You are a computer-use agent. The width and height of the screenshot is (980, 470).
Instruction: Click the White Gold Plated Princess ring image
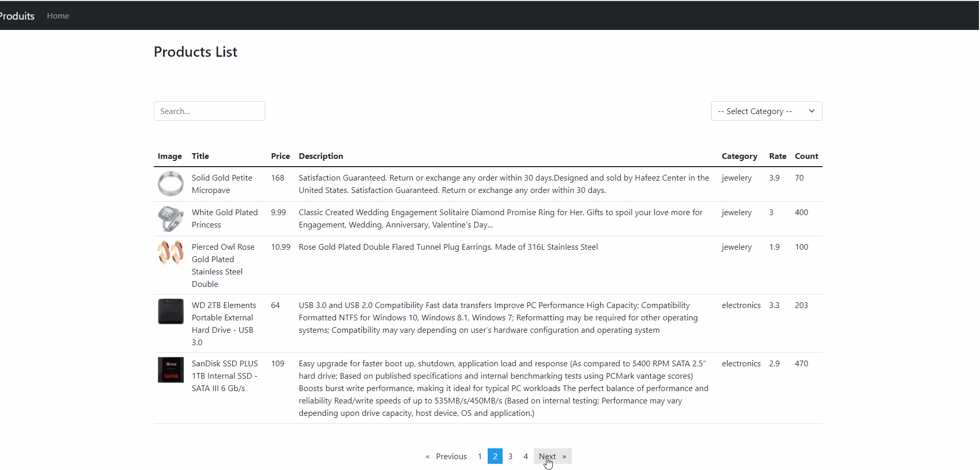pyautogui.click(x=170, y=218)
